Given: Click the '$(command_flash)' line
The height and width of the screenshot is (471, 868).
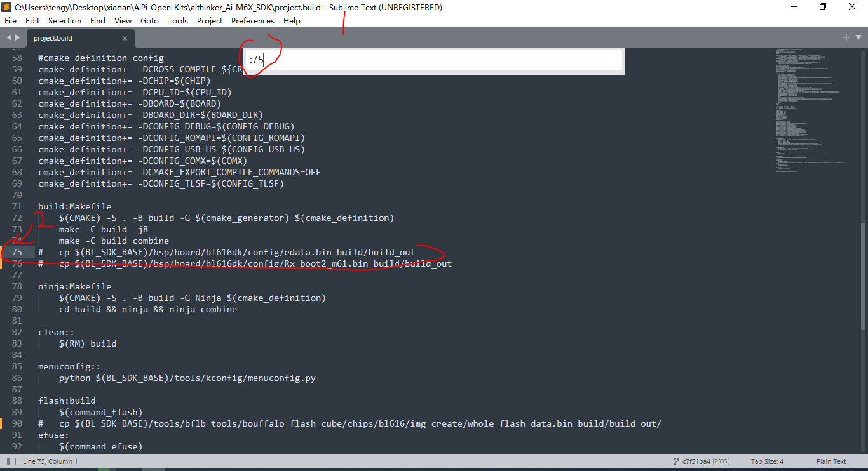Looking at the screenshot, I should click(x=101, y=412).
